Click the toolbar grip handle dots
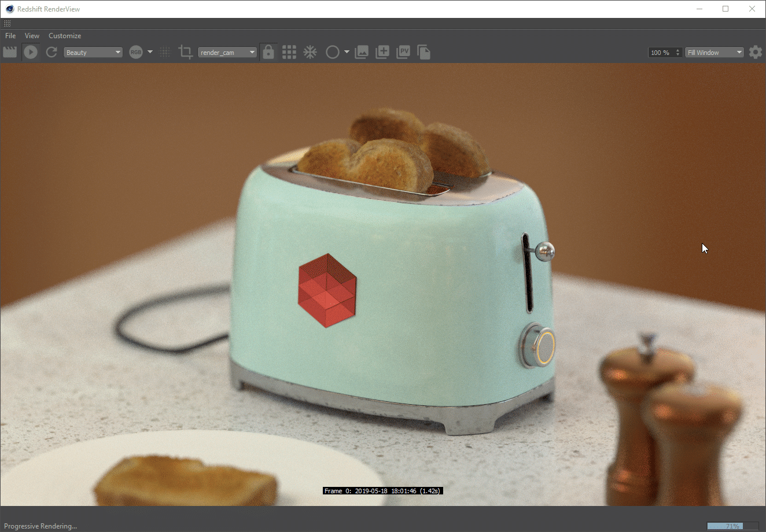 coord(7,24)
